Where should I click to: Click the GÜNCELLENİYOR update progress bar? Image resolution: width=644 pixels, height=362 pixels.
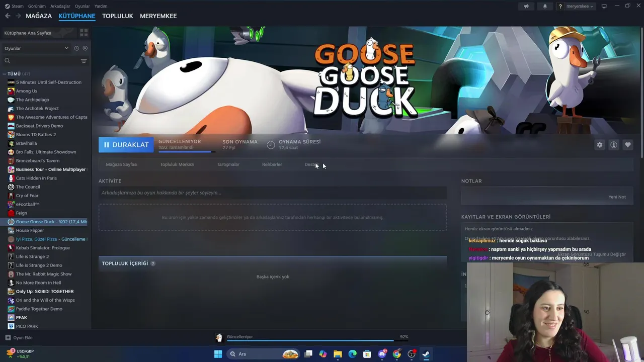point(187,151)
